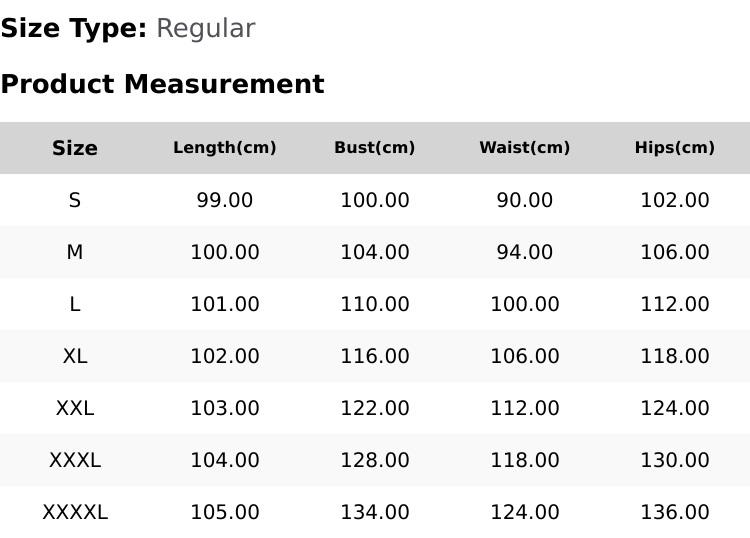Screen dimensions: 750x538
Task: Select the 118.00 hips value for XL
Action: click(675, 356)
